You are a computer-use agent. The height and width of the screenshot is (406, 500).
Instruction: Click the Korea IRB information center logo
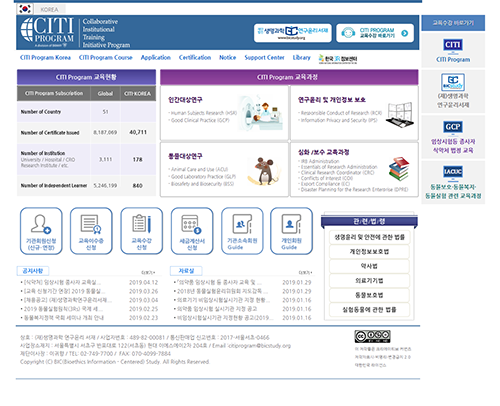[x=338, y=59]
